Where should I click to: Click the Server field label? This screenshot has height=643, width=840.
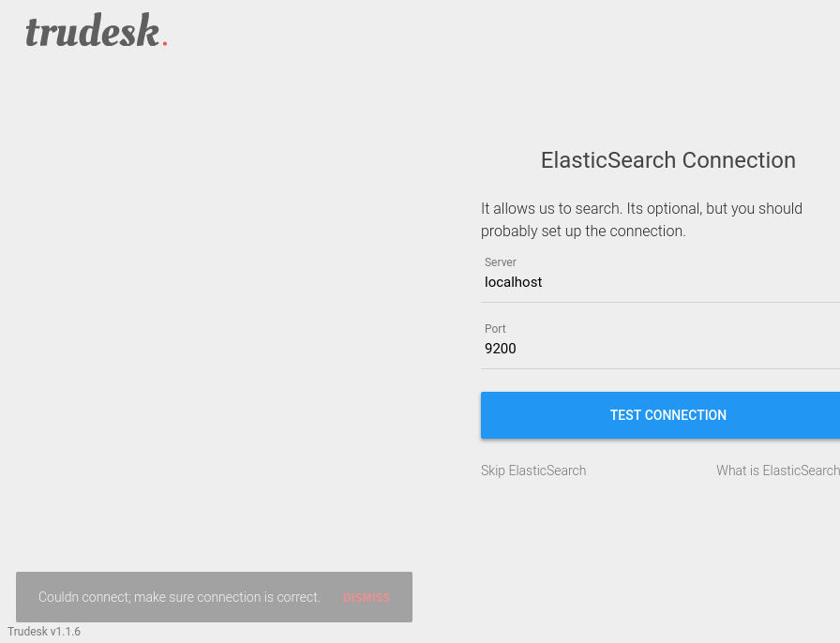(x=501, y=262)
